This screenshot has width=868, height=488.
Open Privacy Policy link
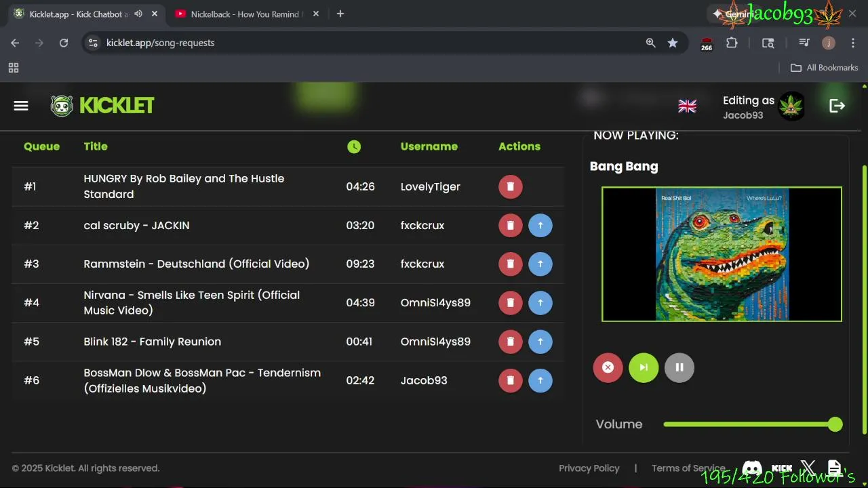click(589, 468)
